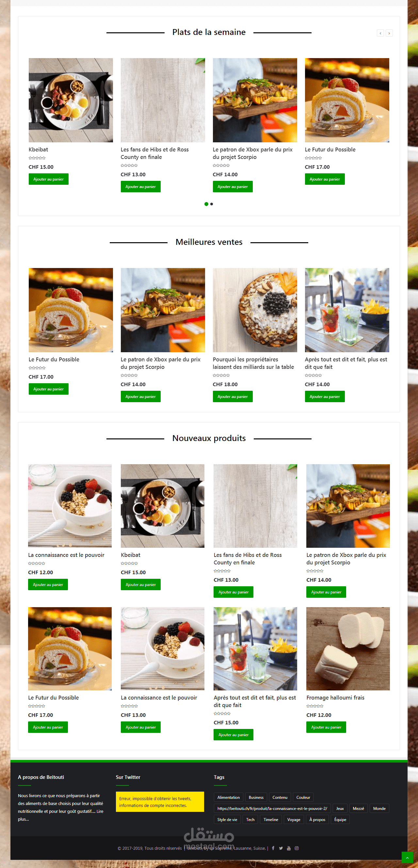Open the Twitter icon in footer
Image resolution: width=418 pixels, height=868 pixels.
[281, 848]
